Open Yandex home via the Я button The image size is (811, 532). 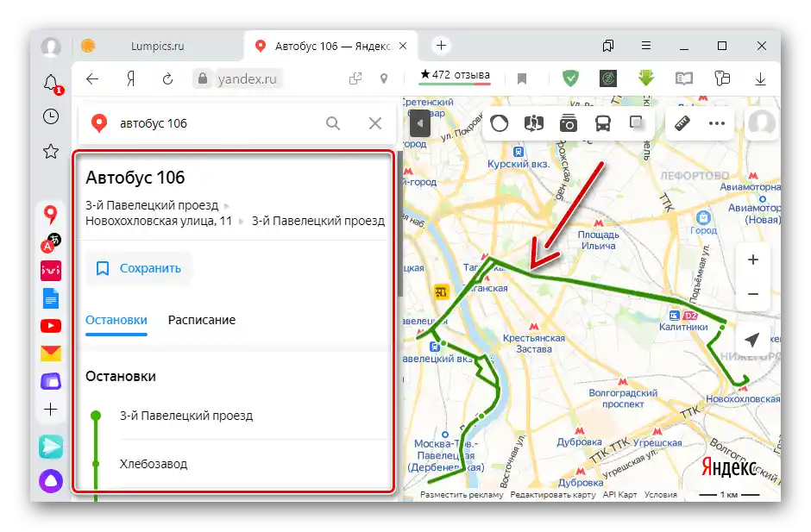coord(130,78)
